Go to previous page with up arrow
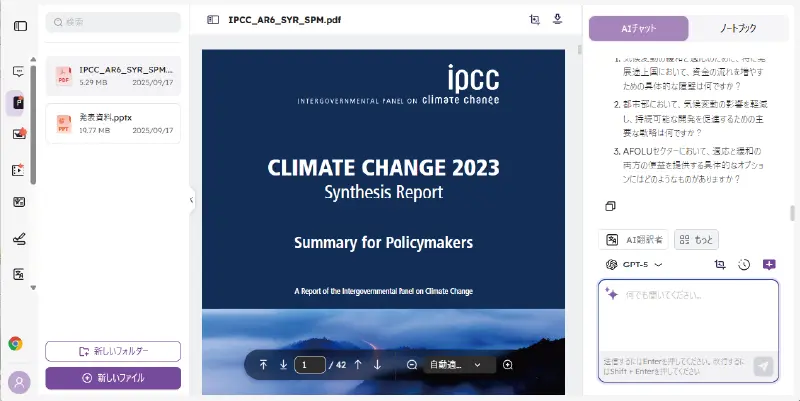The height and width of the screenshot is (401, 800). 358,365
